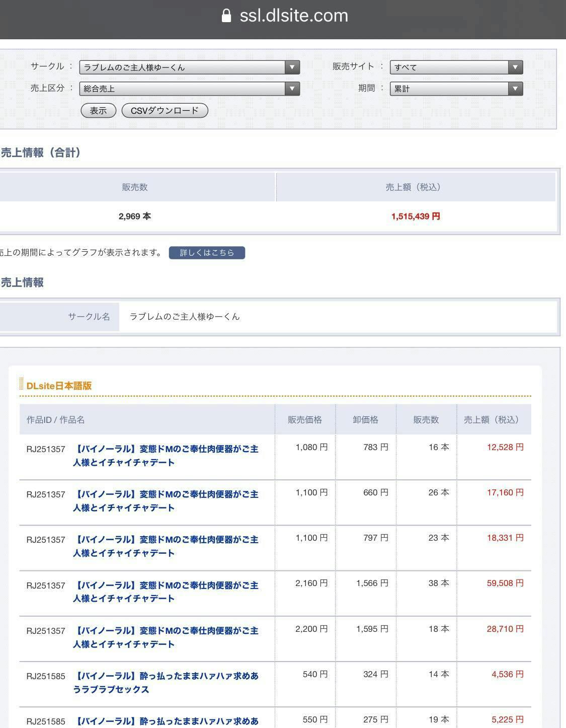Select the 5,225 円 sales amount
The height and width of the screenshot is (728, 566).
pyautogui.click(x=508, y=719)
